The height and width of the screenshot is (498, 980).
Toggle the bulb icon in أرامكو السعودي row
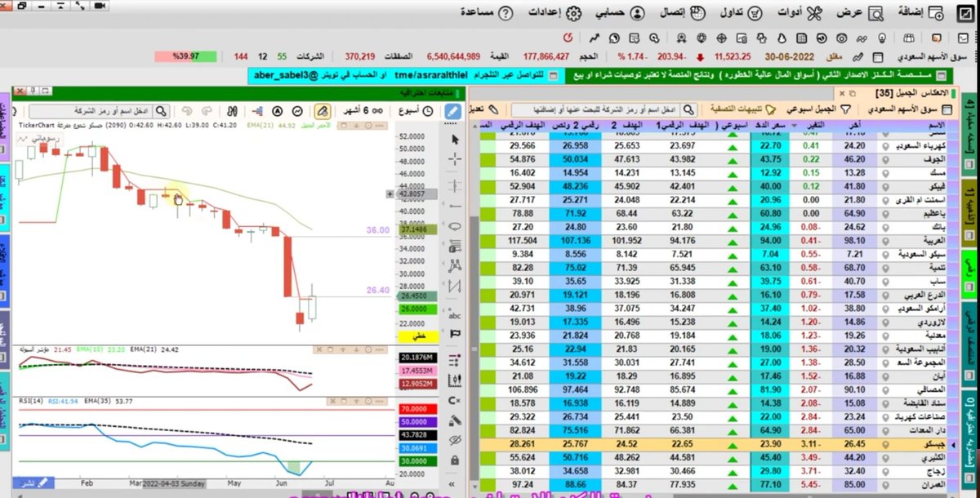click(x=884, y=309)
